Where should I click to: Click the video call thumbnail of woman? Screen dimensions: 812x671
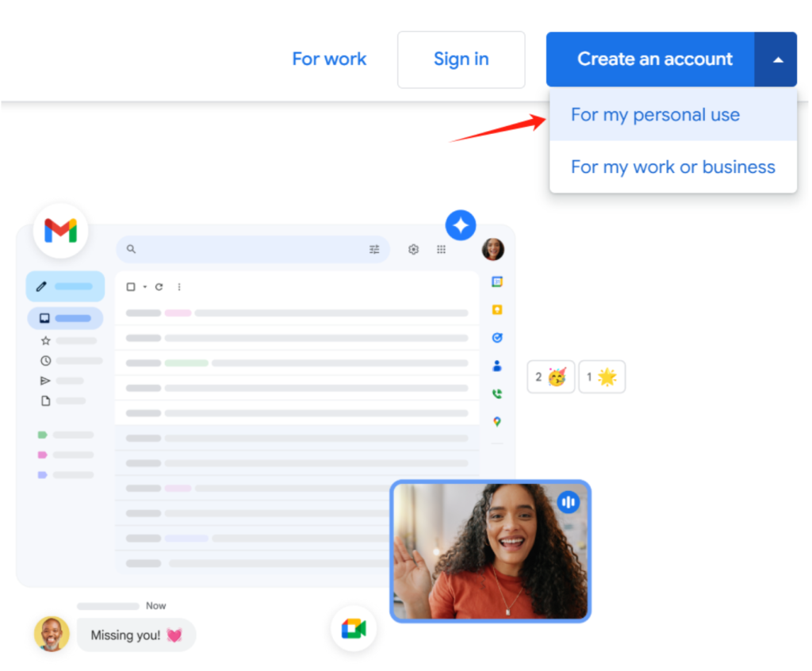(490, 551)
